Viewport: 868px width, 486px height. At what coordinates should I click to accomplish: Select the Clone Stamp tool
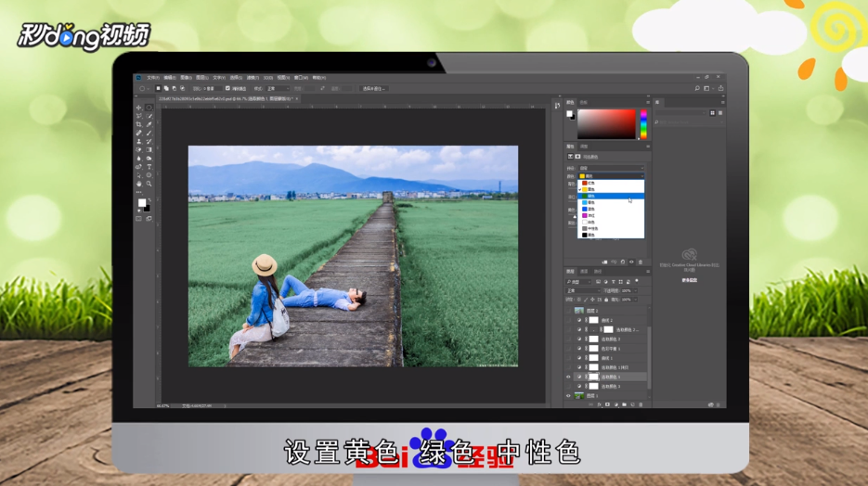pyautogui.click(x=138, y=142)
